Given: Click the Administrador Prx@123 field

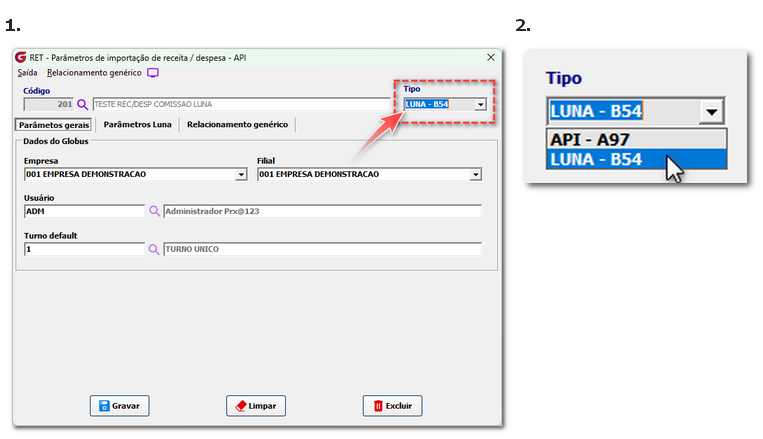Looking at the screenshot, I should coord(322,211).
